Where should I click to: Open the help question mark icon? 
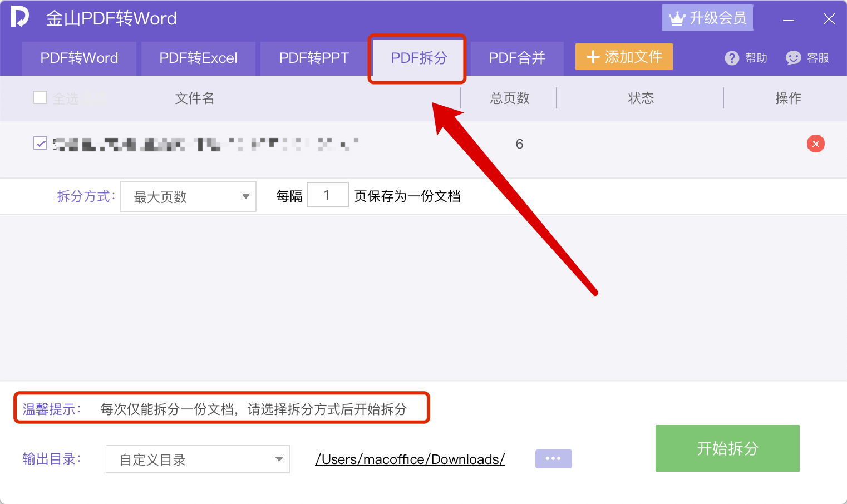pyautogui.click(x=732, y=58)
